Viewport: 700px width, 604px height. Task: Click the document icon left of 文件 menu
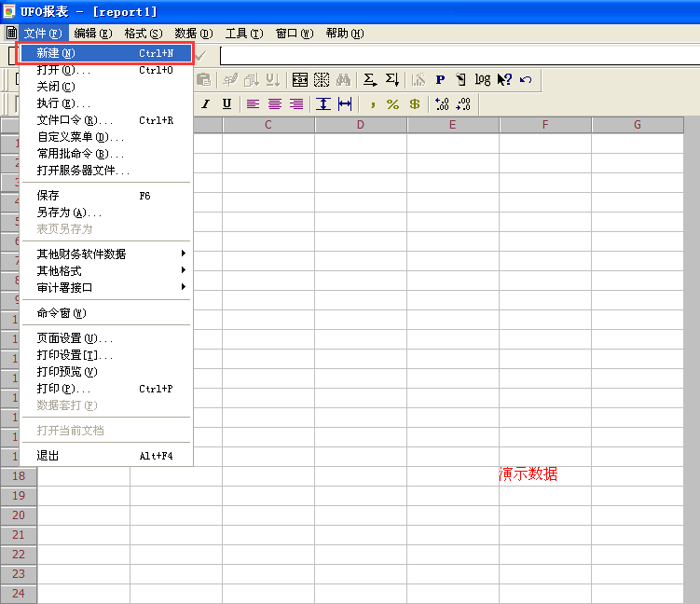click(x=11, y=33)
